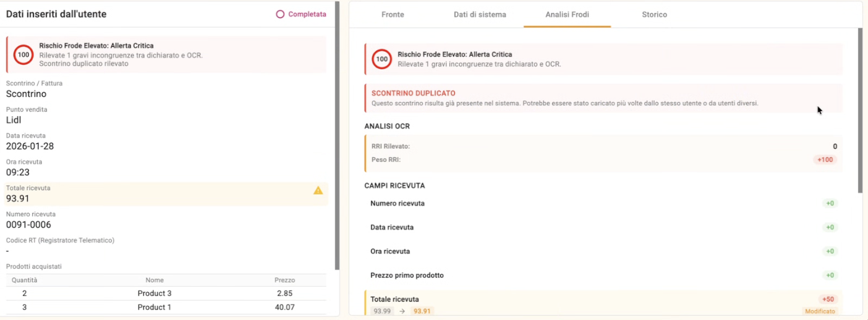The image size is (868, 320).
Task: Click the +50 Totale ricevuta score badge
Action: (x=828, y=299)
